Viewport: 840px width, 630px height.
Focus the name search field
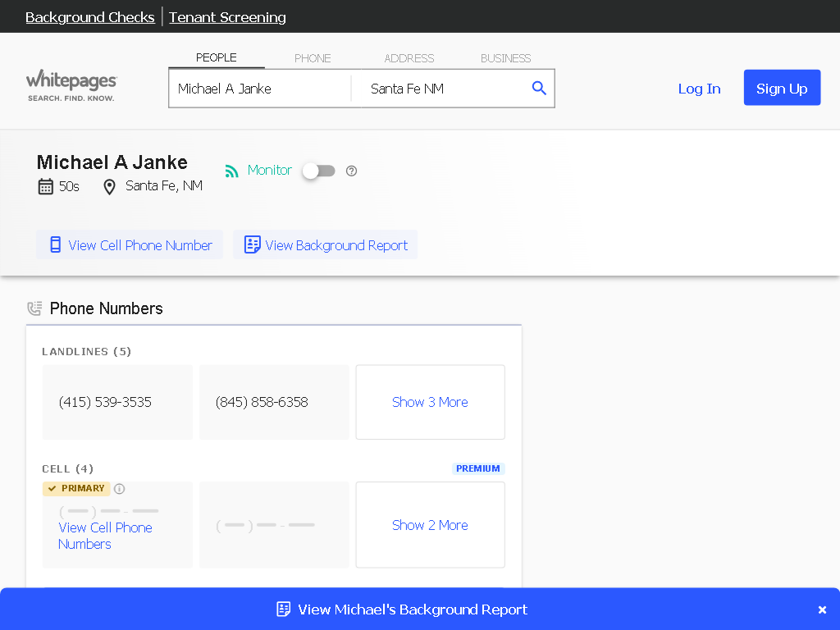260,89
